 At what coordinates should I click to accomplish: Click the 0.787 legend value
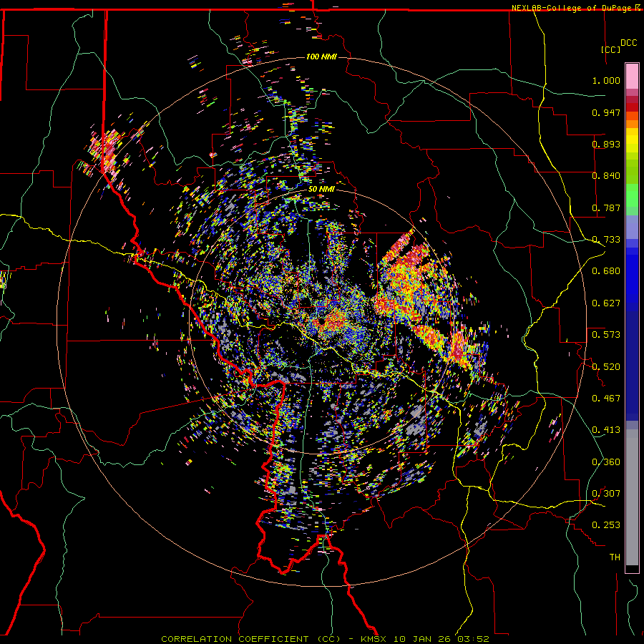[606, 208]
